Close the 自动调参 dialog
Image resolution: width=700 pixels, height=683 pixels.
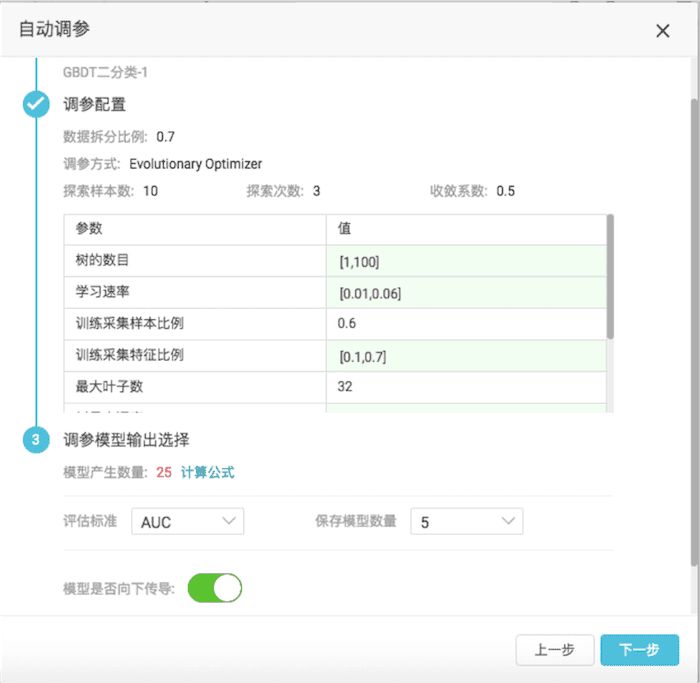662,31
